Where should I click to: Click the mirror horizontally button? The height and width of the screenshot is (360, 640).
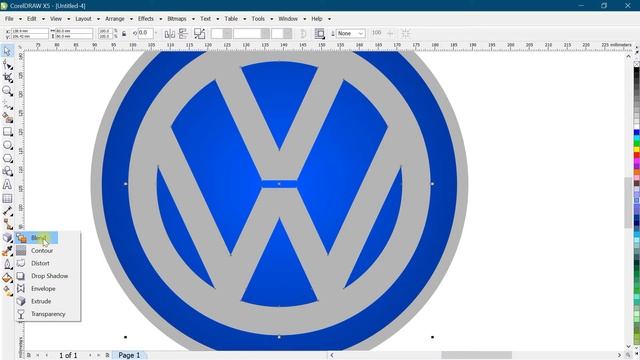(169, 33)
